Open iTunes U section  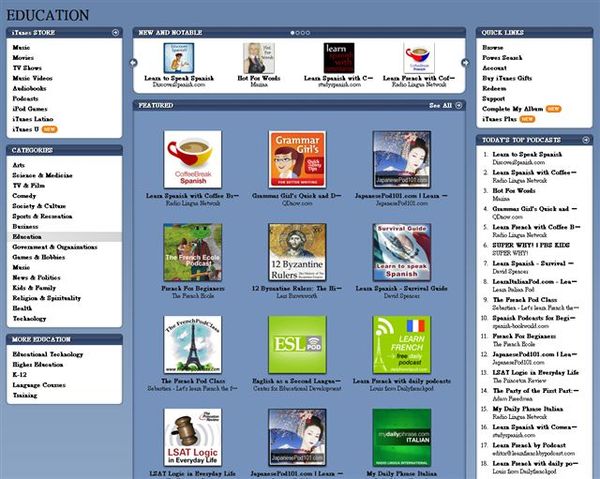coord(26,129)
